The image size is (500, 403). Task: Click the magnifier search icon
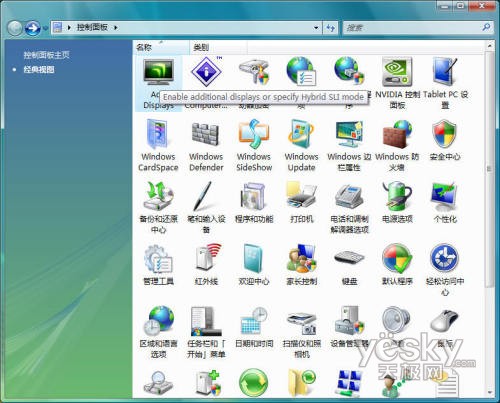click(486, 27)
